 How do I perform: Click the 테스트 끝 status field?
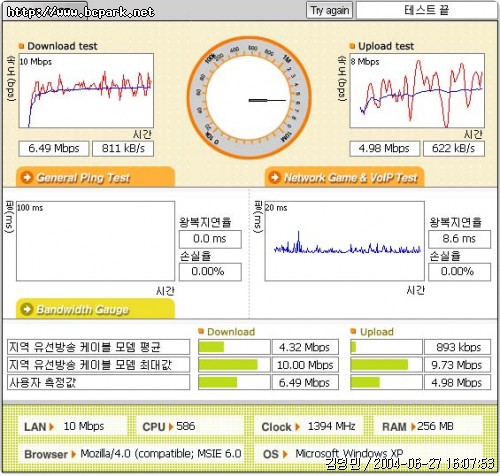coord(427,11)
